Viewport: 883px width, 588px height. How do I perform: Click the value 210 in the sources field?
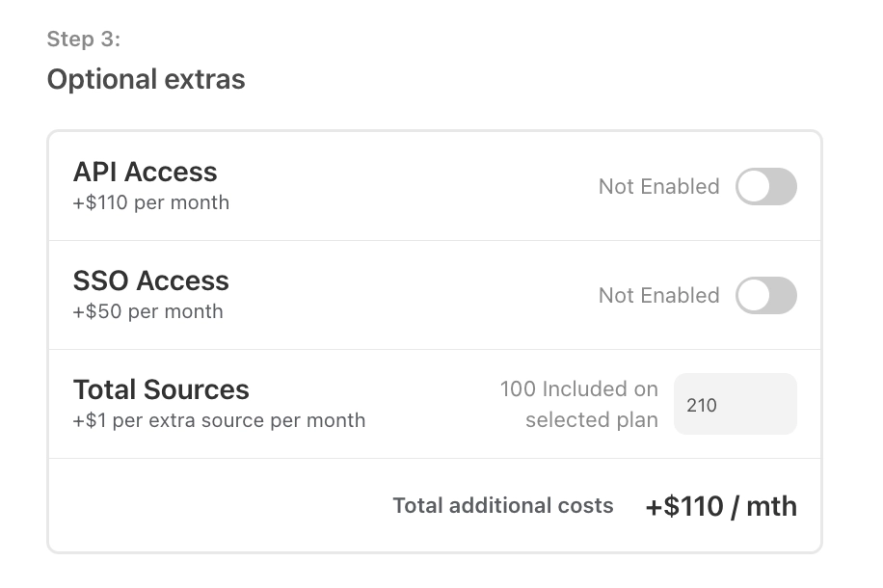(702, 405)
